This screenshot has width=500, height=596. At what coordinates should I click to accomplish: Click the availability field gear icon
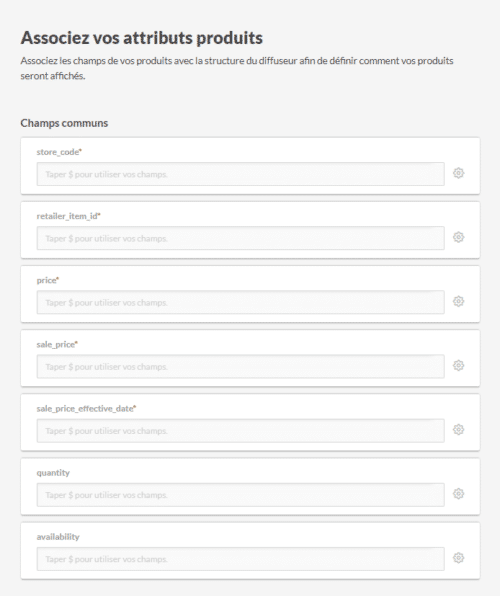(x=458, y=558)
